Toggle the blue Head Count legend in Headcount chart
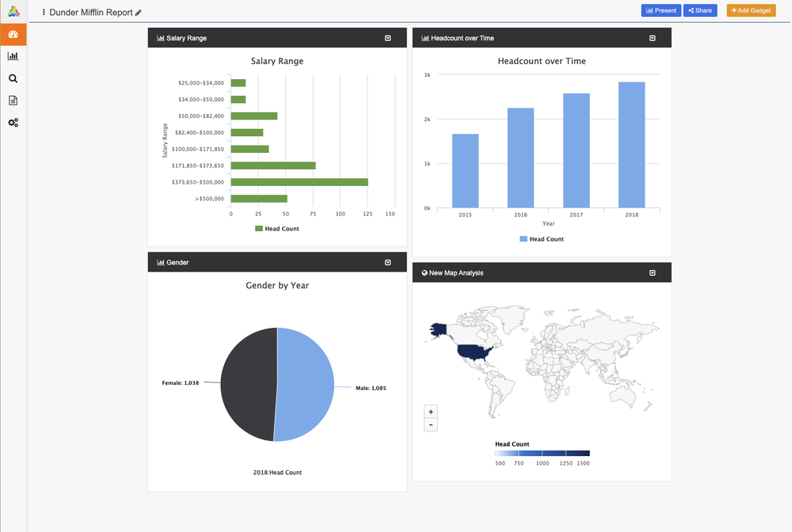This screenshot has width=792, height=532. pyautogui.click(x=542, y=239)
